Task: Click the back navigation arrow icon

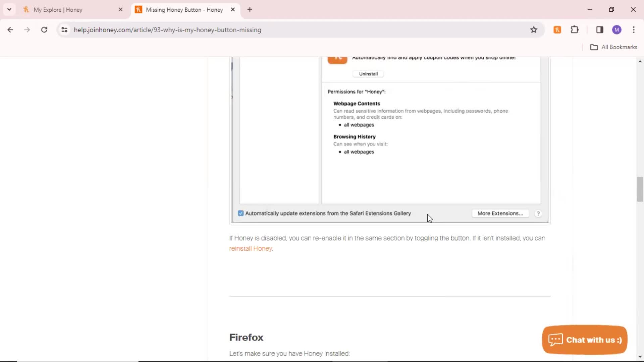Action: (10, 29)
